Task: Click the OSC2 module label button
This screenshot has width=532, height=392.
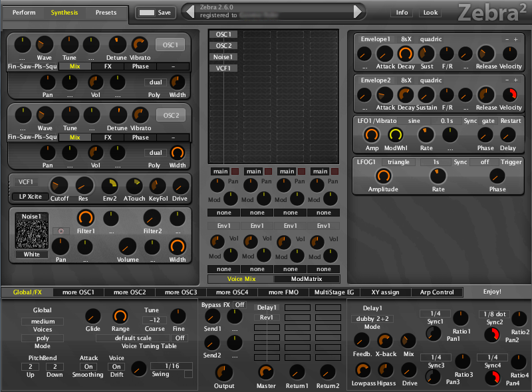Action: pos(171,116)
